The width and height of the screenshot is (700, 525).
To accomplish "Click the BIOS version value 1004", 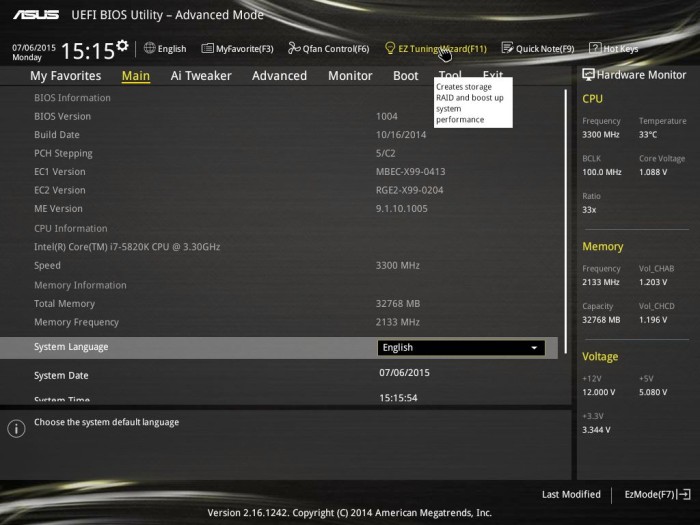I will 387,116.
